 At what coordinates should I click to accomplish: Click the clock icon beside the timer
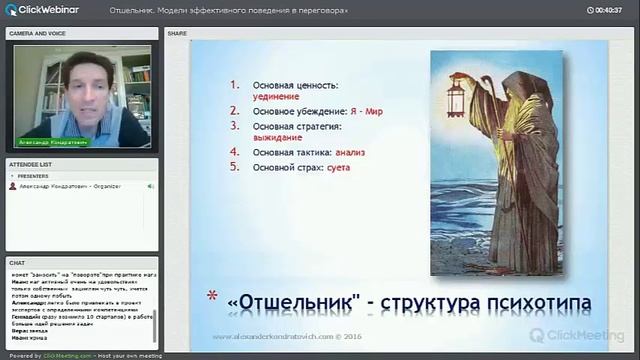tap(590, 10)
